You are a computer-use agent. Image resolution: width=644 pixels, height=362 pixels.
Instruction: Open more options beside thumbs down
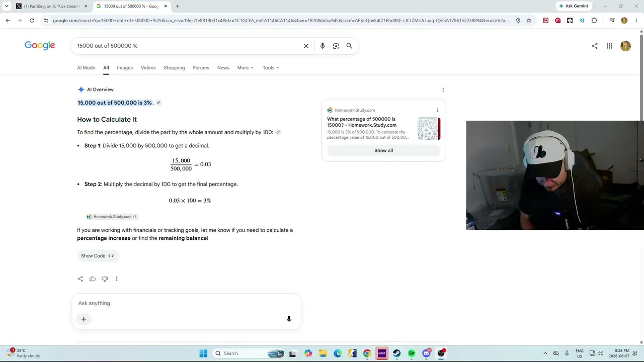point(117,279)
